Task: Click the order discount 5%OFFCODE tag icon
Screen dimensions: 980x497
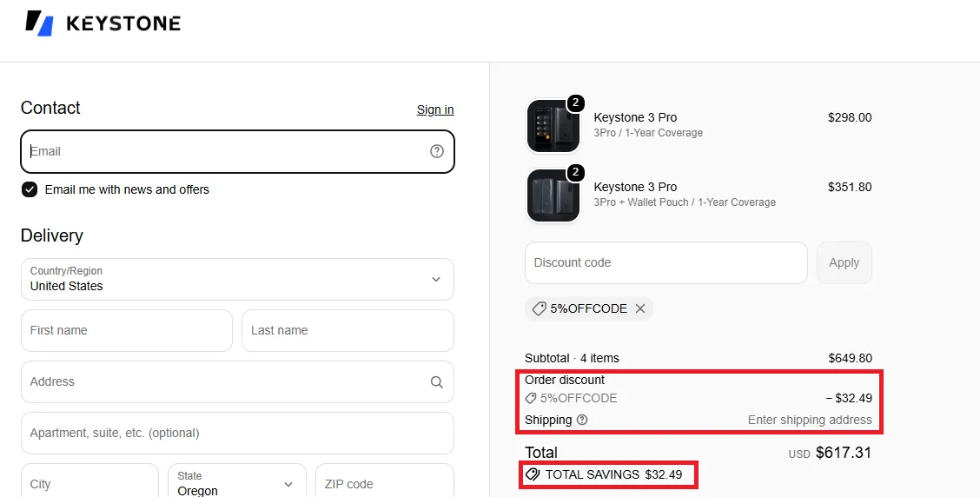Action: (x=531, y=398)
